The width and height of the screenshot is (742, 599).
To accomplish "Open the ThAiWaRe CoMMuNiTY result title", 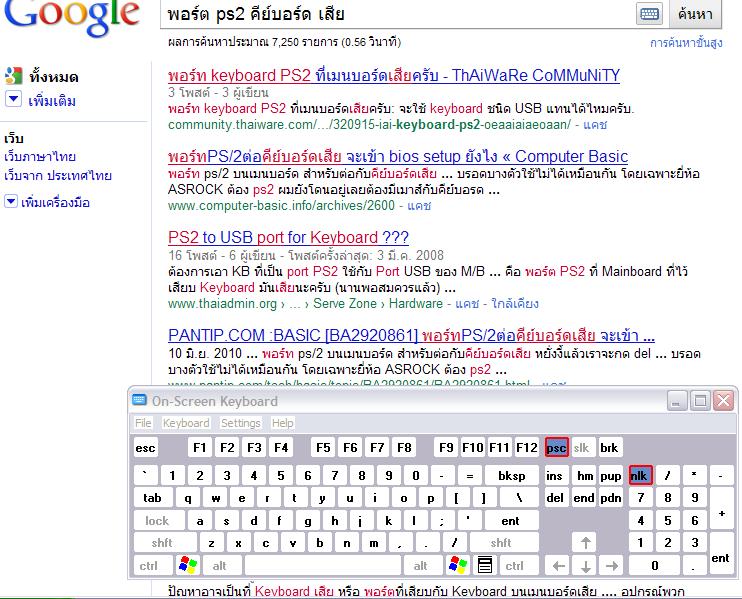I will tap(394, 76).
